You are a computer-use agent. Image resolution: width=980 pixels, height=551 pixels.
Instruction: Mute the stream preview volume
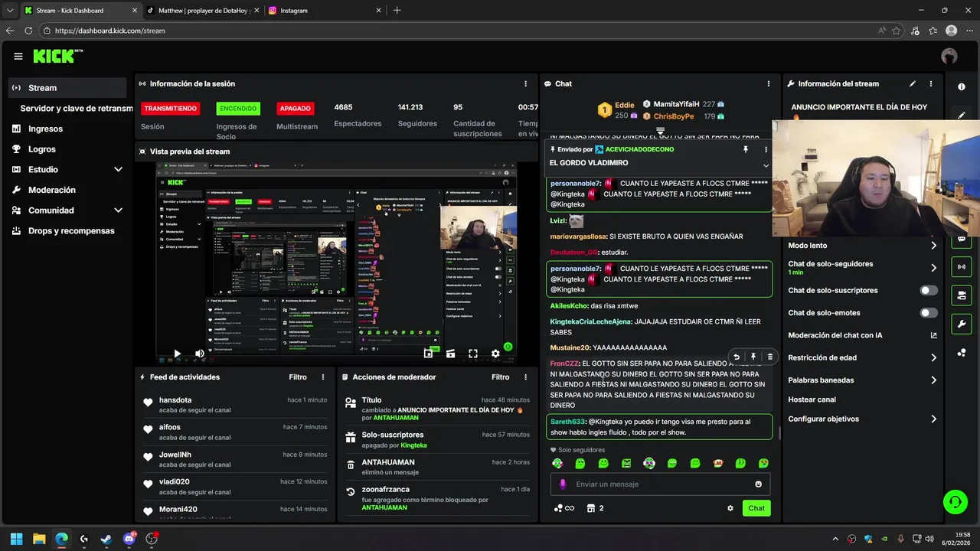click(199, 354)
